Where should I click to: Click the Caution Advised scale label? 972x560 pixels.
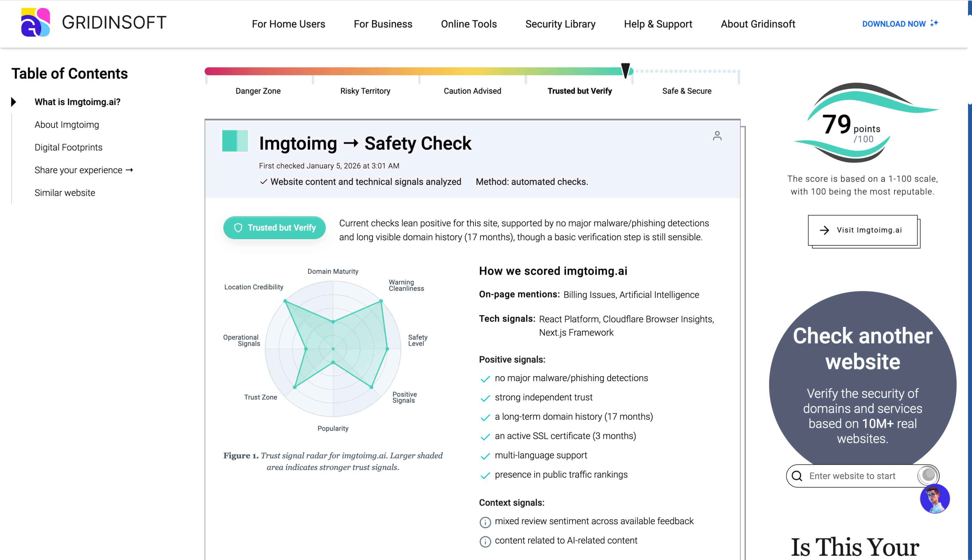click(x=472, y=91)
